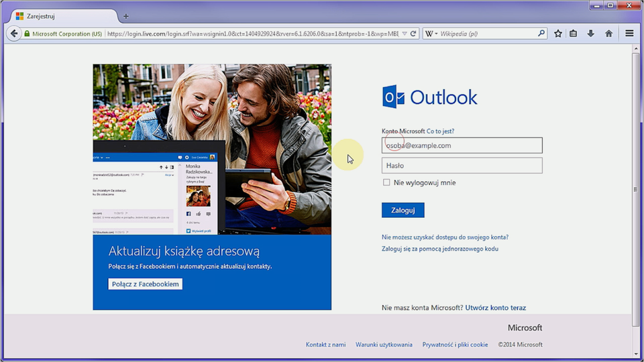
Task: Click the scrollbar down arrow
Action: (x=636, y=354)
